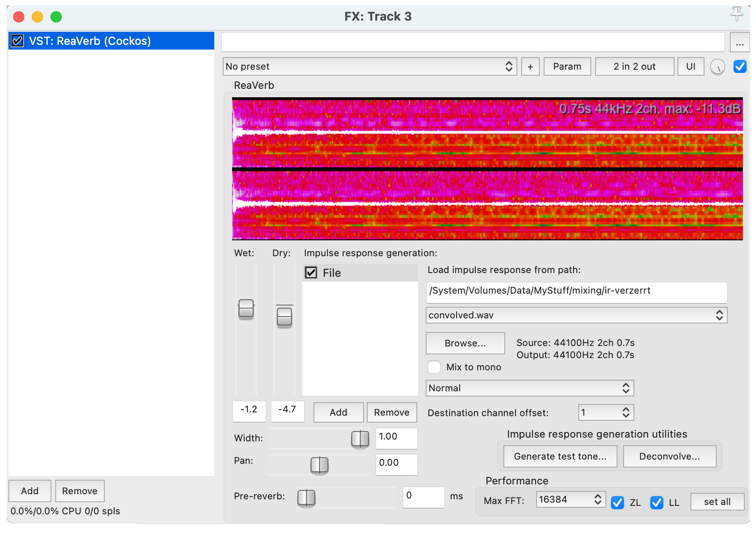Click the Width slider handle

click(360, 439)
